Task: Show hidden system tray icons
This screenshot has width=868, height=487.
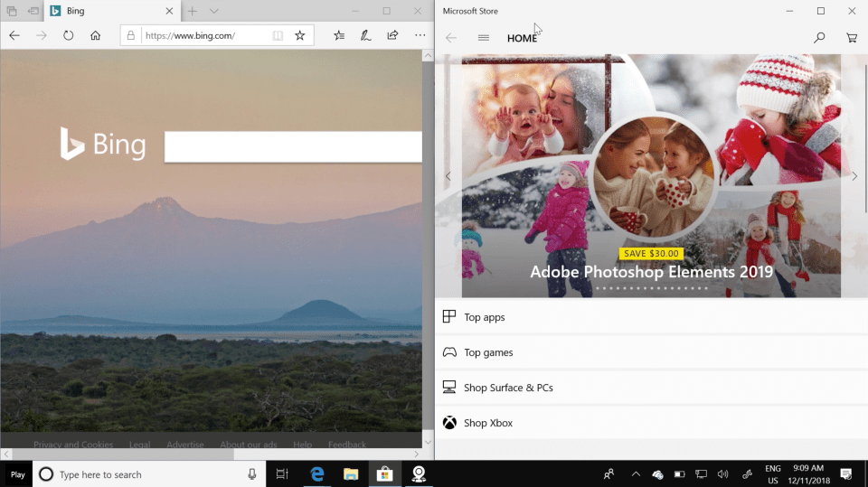Action: (636, 474)
